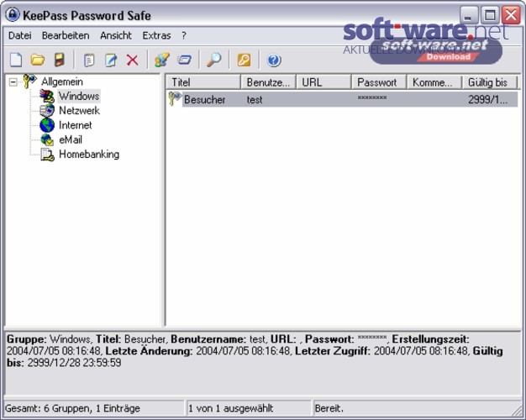The width and height of the screenshot is (526, 420).
Task: Sort by the Passwort column header
Action: click(x=379, y=82)
